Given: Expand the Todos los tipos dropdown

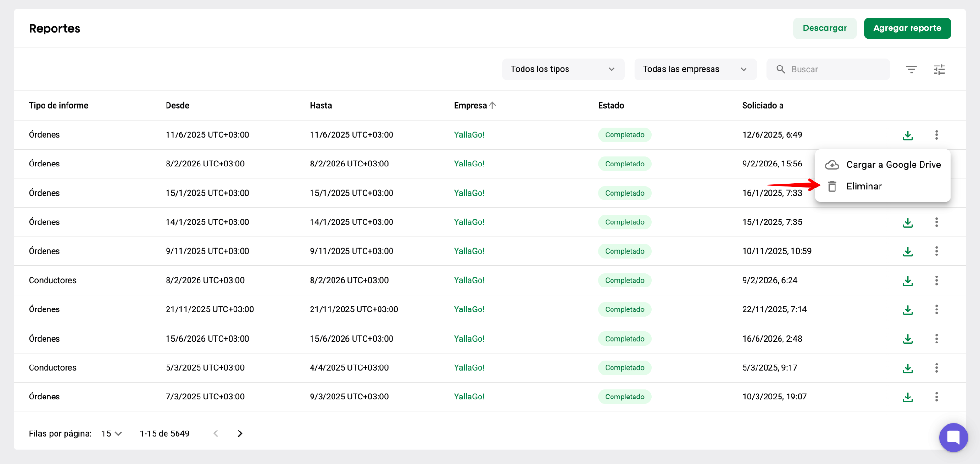Looking at the screenshot, I should pyautogui.click(x=563, y=69).
